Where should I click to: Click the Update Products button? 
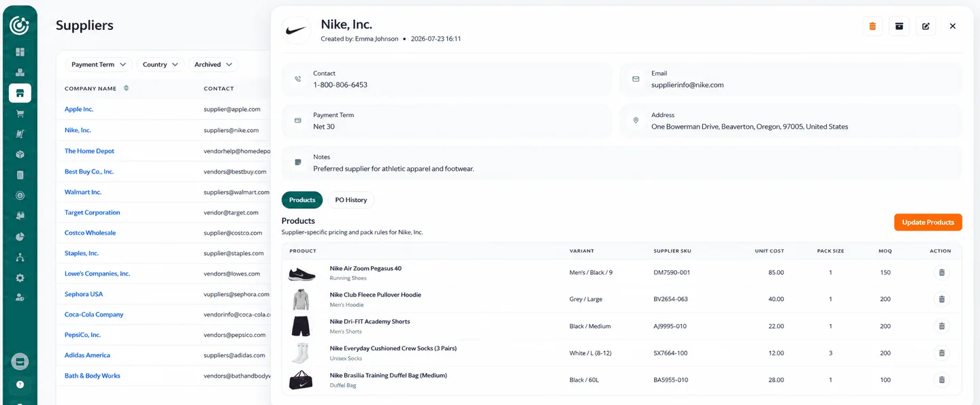pos(928,222)
